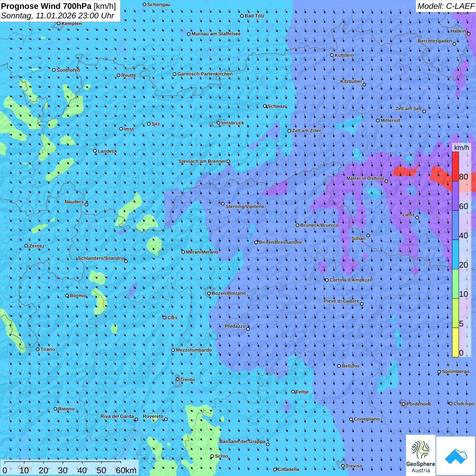The height and width of the screenshot is (476, 476).
Task: Click the Matrei in Osttirol label
Action: [365, 178]
